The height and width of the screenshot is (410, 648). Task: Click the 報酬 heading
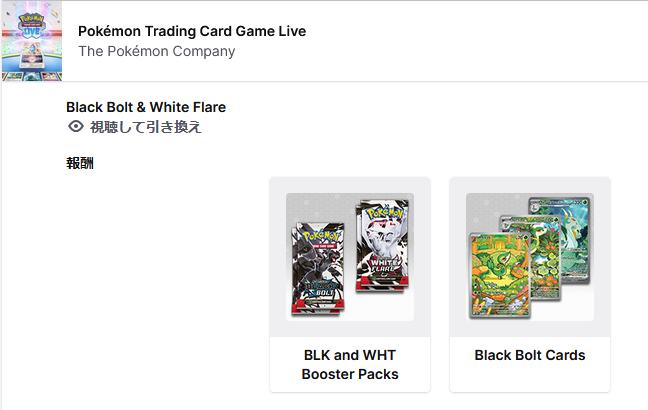[x=80, y=163]
